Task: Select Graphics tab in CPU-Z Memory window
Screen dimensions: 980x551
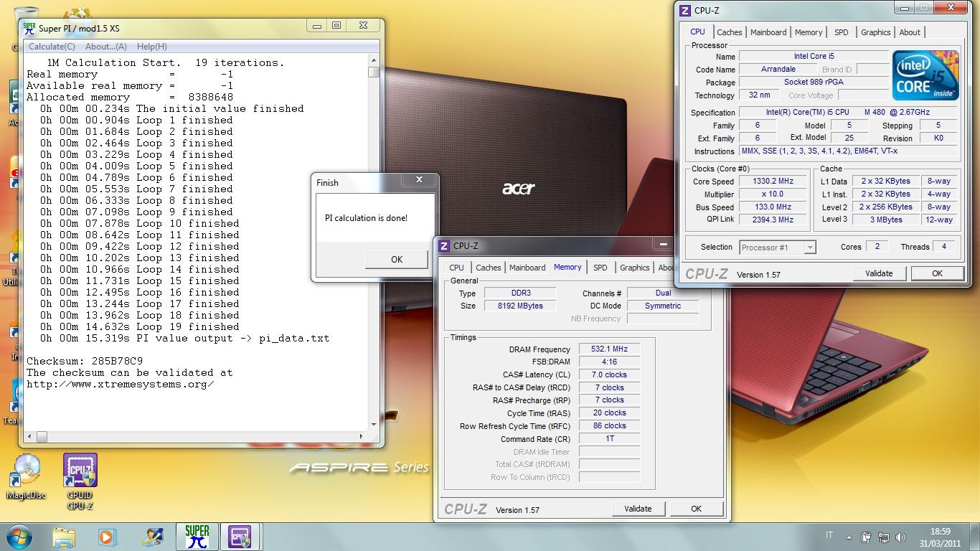Action: pyautogui.click(x=635, y=268)
